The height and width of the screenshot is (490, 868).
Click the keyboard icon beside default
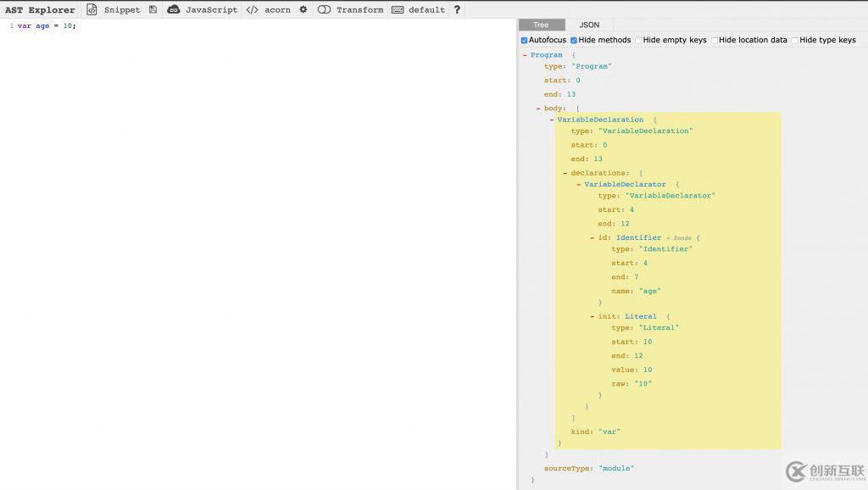[x=397, y=10]
